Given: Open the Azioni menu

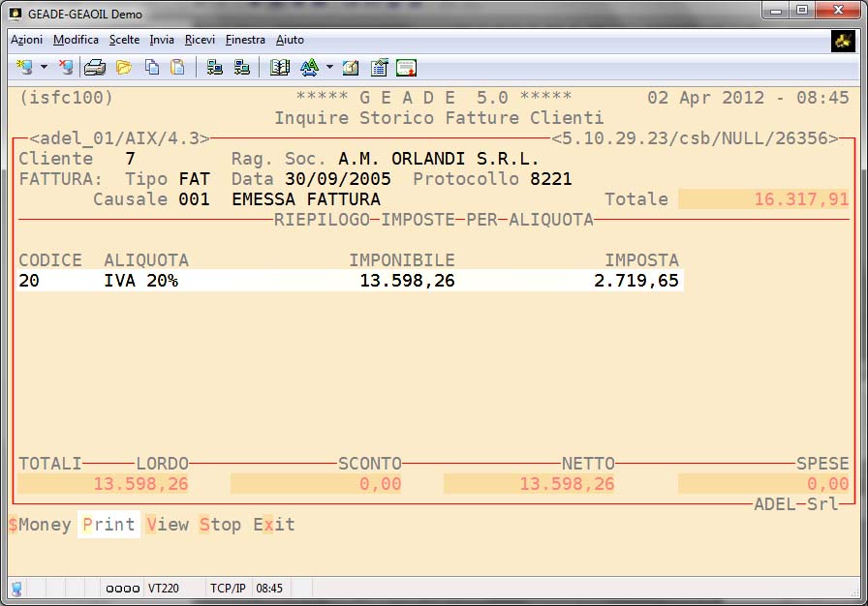Looking at the screenshot, I should pyautogui.click(x=26, y=40).
